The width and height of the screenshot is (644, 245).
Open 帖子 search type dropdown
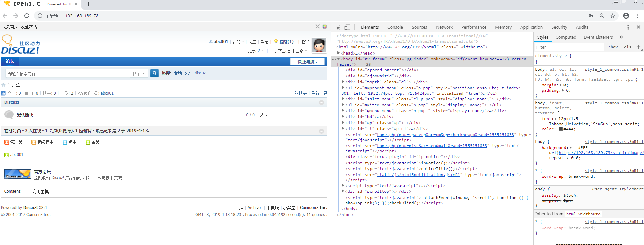(139, 73)
